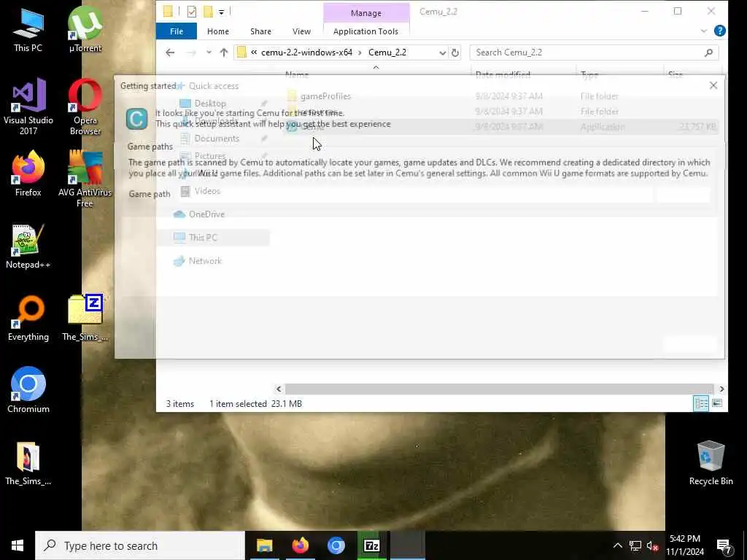Open Visual Studio 2017 desktop shortcut
Screen dimensions: 747x560
click(x=28, y=106)
